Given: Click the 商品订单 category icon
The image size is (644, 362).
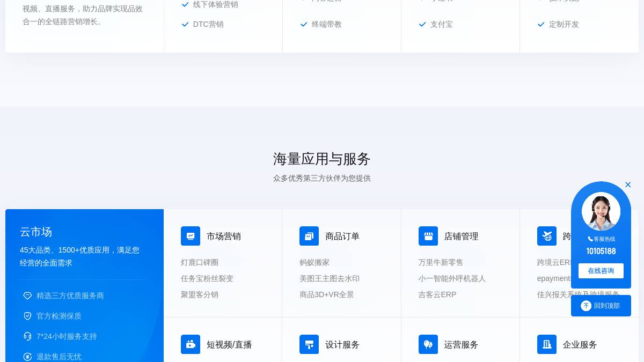Looking at the screenshot, I should (309, 236).
